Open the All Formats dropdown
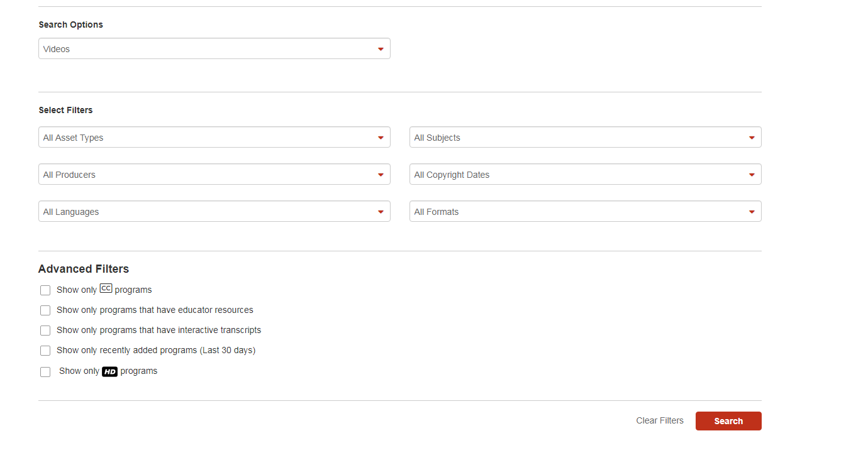868x465 pixels. click(586, 212)
